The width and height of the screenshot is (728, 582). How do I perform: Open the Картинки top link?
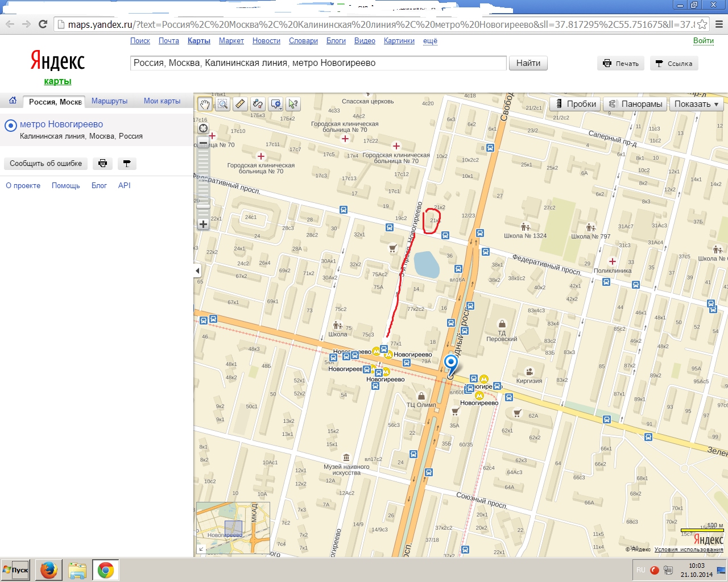[x=399, y=41]
